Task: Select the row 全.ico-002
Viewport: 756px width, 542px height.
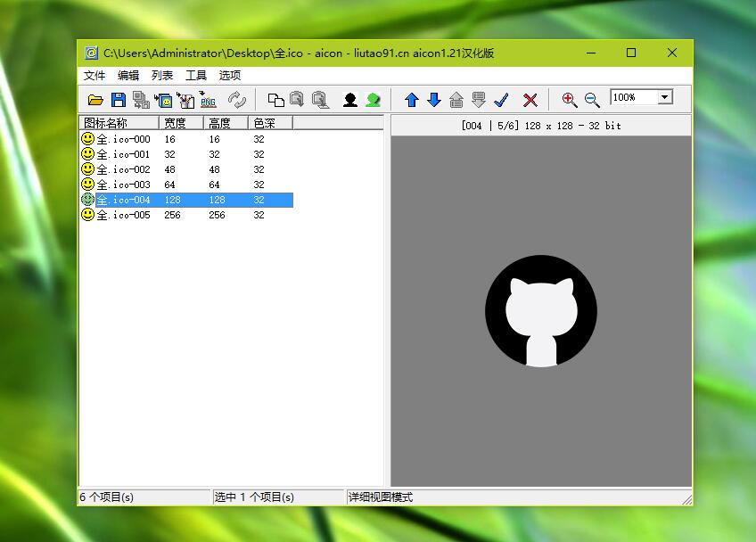Action: tap(186, 169)
